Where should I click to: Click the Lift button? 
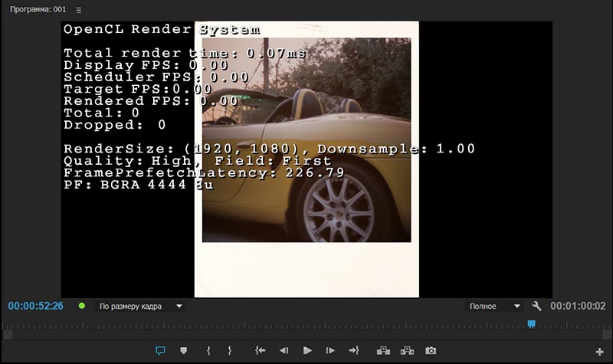point(383,351)
